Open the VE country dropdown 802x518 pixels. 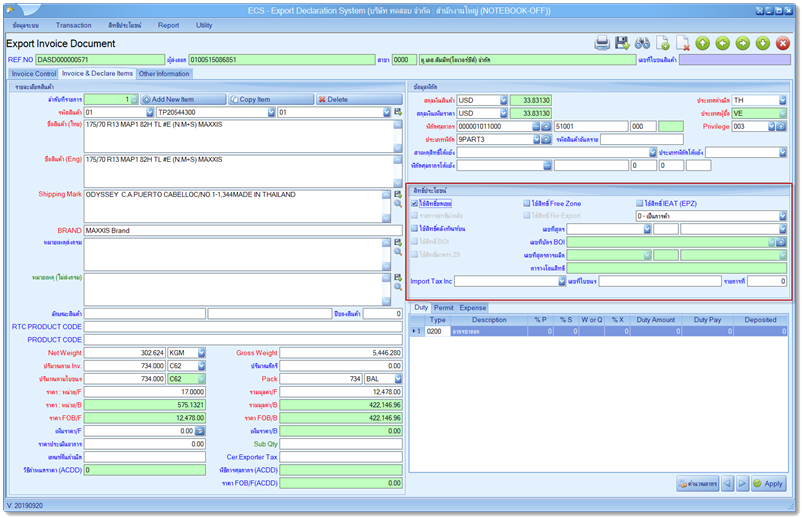(x=783, y=114)
